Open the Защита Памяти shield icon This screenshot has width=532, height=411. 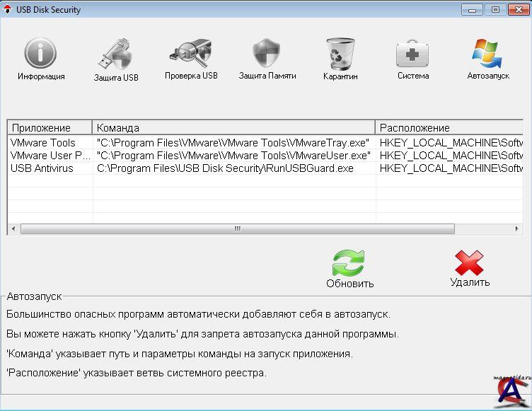267,53
